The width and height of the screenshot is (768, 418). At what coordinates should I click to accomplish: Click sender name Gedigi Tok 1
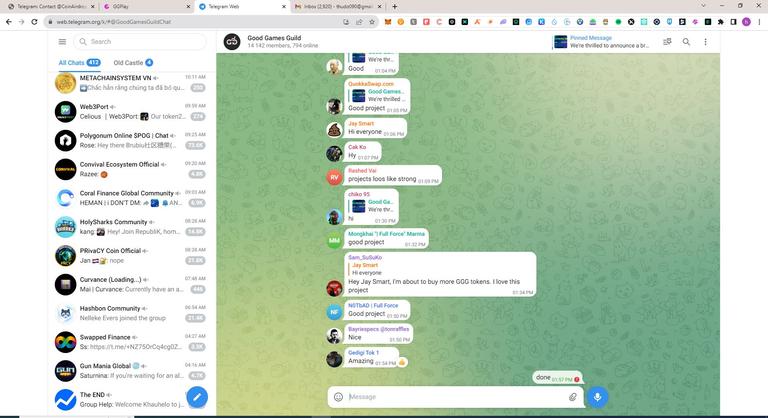click(x=363, y=352)
